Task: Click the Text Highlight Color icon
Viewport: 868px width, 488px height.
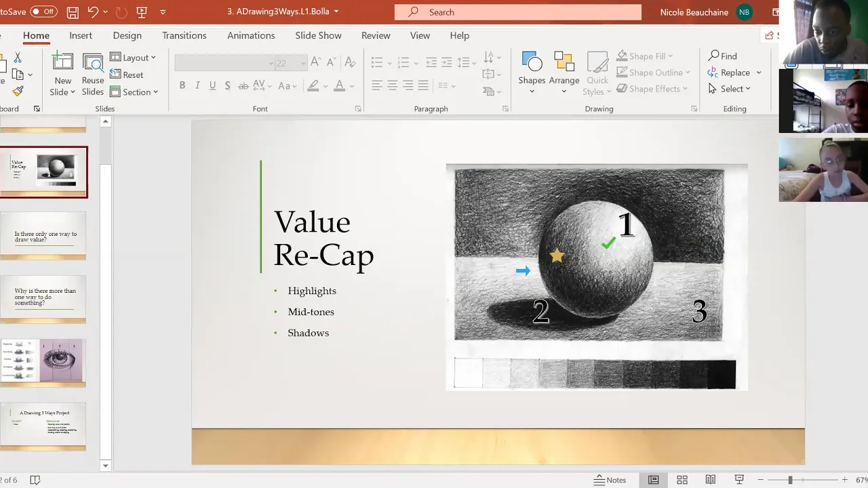Action: tap(313, 85)
